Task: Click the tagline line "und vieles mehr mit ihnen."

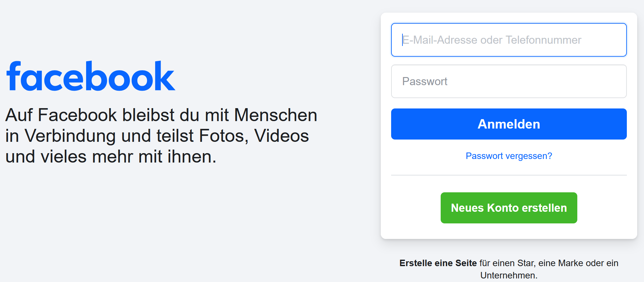Action: (111, 157)
